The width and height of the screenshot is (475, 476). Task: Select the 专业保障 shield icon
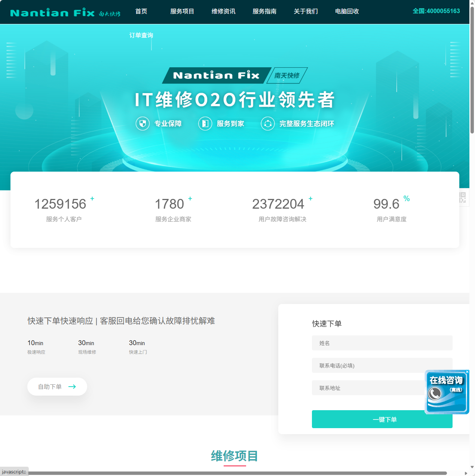pos(142,123)
